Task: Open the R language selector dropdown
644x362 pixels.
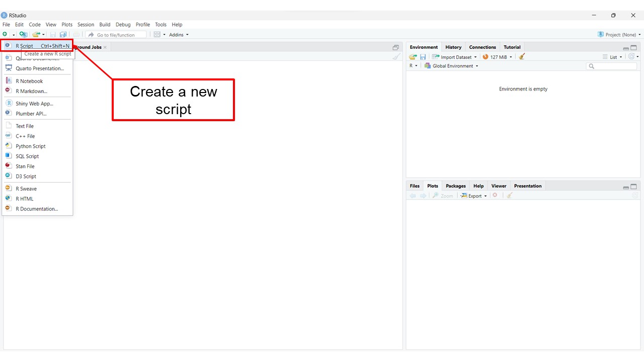Action: point(414,66)
